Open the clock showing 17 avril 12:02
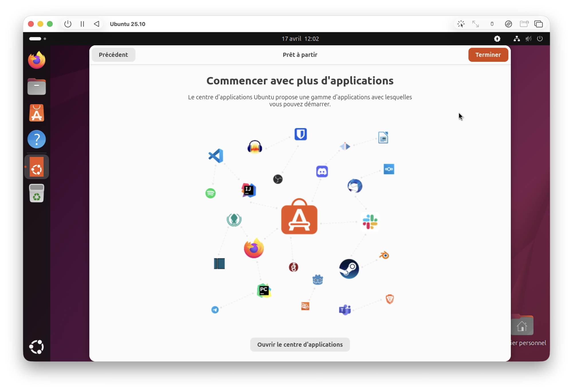The height and width of the screenshot is (392, 573). (x=300, y=39)
